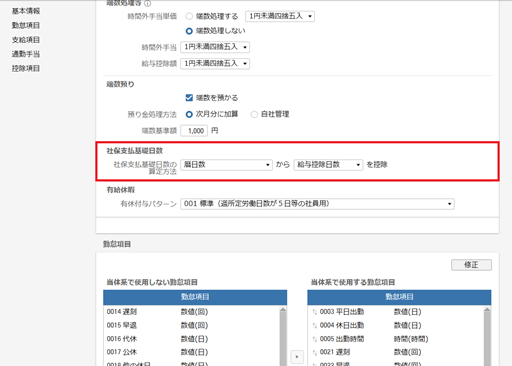Click the 勤怠項目 header of the unused list
The image size is (512, 366).
(195, 297)
